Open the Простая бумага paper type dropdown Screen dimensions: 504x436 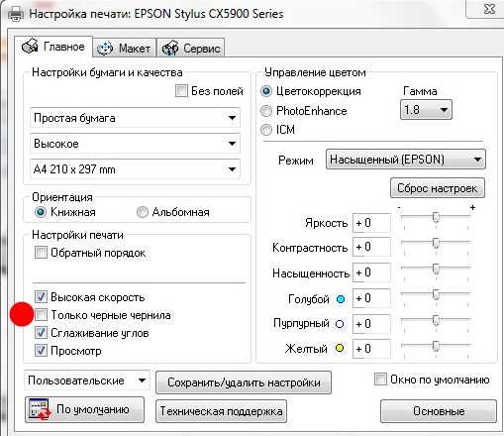[x=135, y=118]
